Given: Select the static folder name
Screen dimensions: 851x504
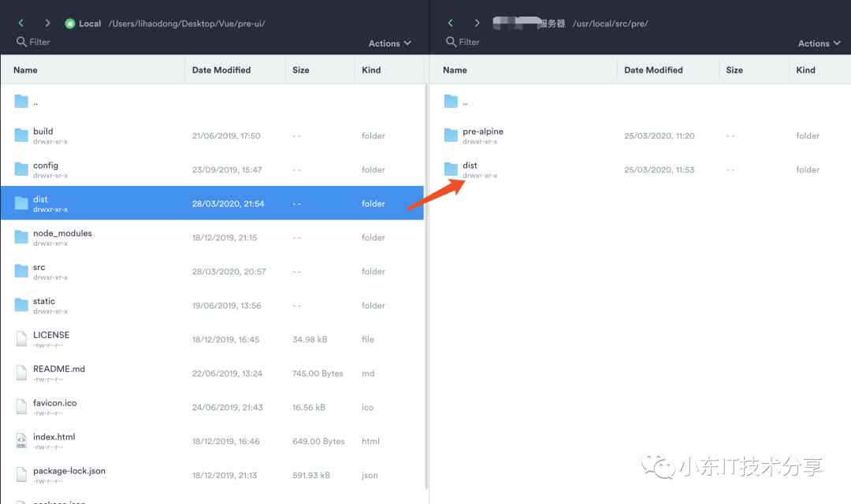Looking at the screenshot, I should (44, 301).
